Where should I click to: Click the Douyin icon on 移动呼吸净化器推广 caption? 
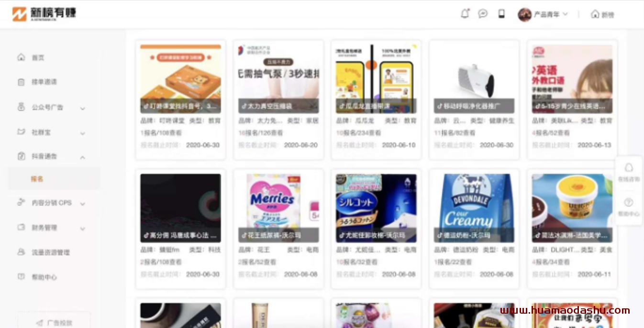tap(440, 106)
